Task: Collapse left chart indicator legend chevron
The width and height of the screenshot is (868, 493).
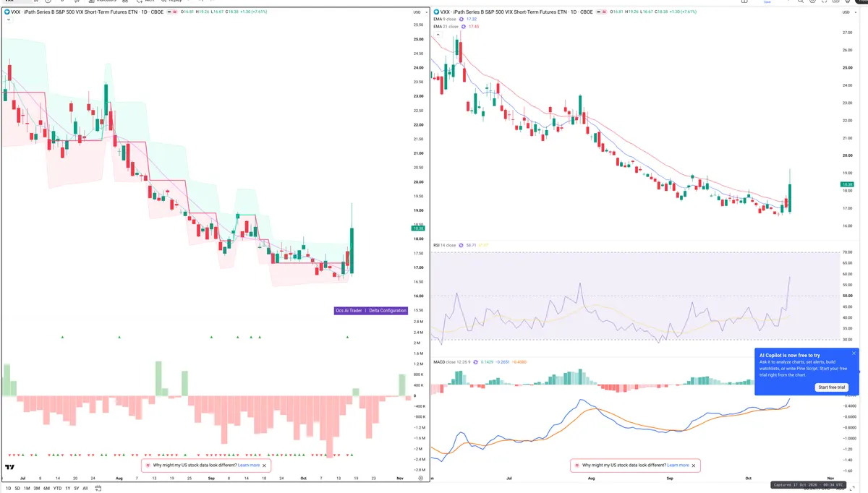Action: pyautogui.click(x=7, y=20)
